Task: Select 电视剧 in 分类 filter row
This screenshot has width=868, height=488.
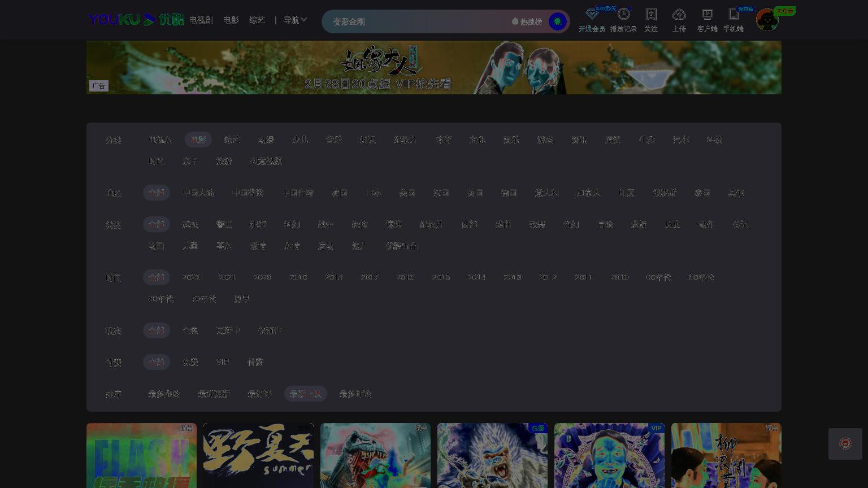Action: coord(160,140)
